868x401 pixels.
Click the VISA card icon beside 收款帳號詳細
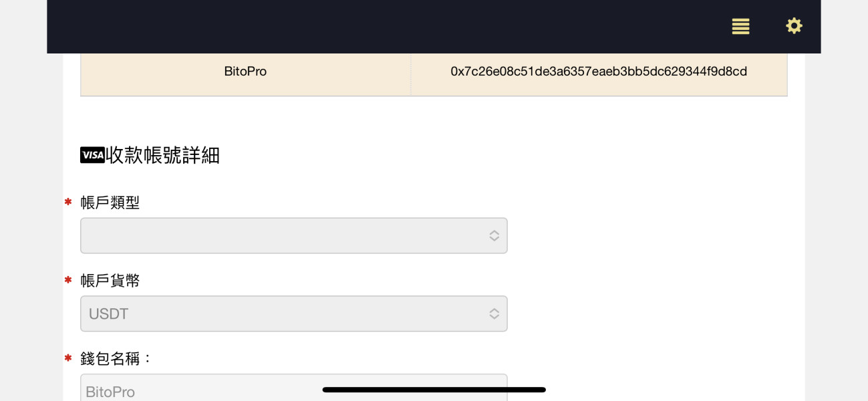[92, 155]
